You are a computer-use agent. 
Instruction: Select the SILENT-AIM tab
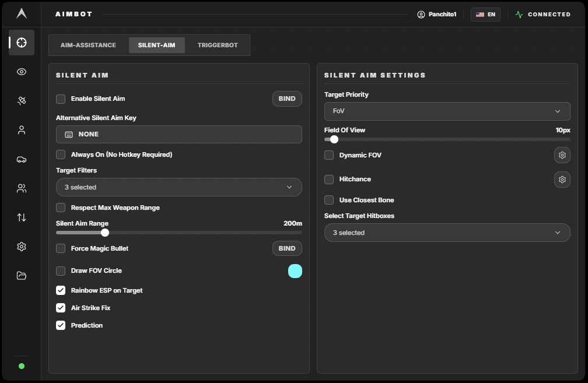pos(157,45)
